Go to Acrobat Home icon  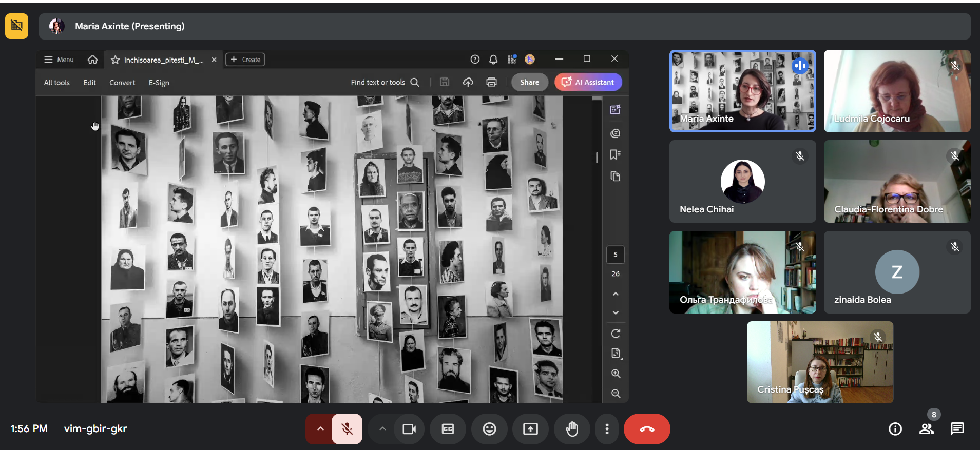coord(92,60)
